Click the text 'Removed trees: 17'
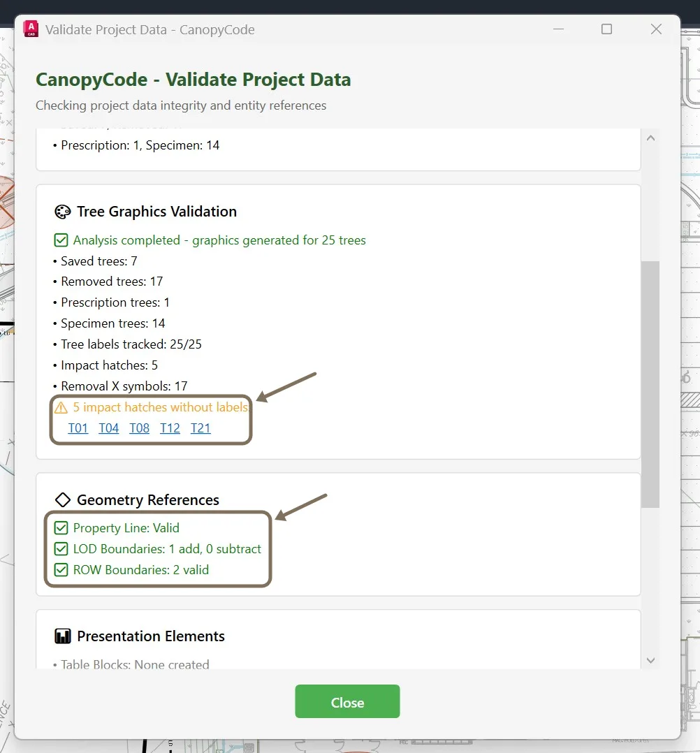The width and height of the screenshot is (700, 753). [112, 282]
